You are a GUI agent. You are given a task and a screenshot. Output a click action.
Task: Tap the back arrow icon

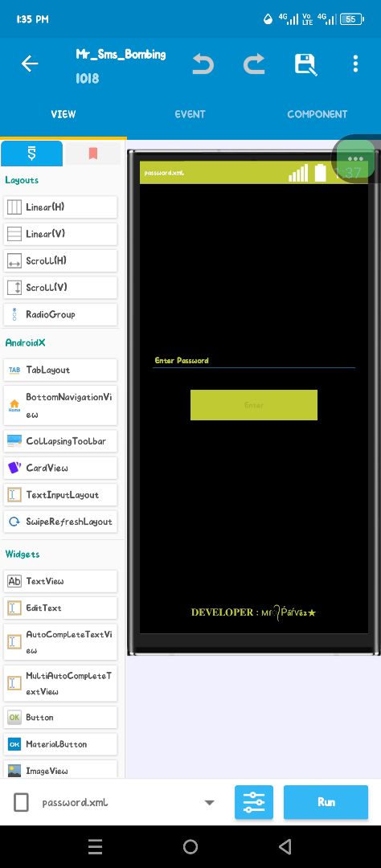point(30,64)
